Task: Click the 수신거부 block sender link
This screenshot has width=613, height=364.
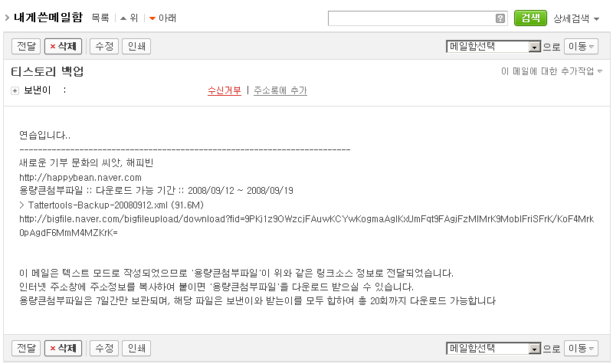Action: (x=225, y=90)
